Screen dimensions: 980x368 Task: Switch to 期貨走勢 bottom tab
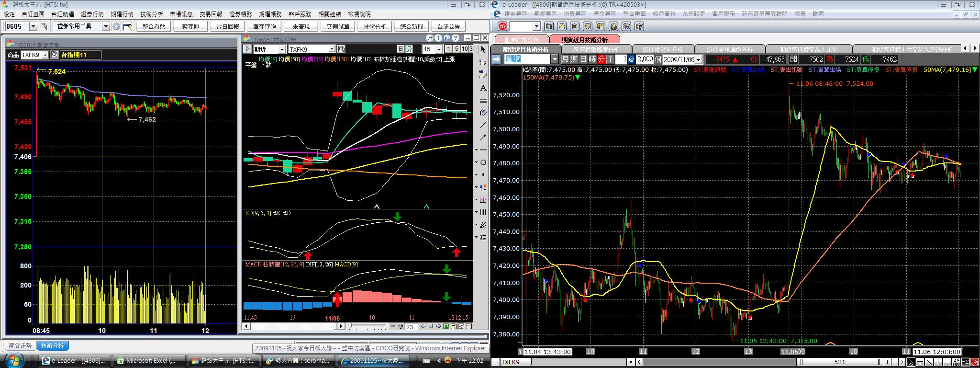(x=20, y=345)
